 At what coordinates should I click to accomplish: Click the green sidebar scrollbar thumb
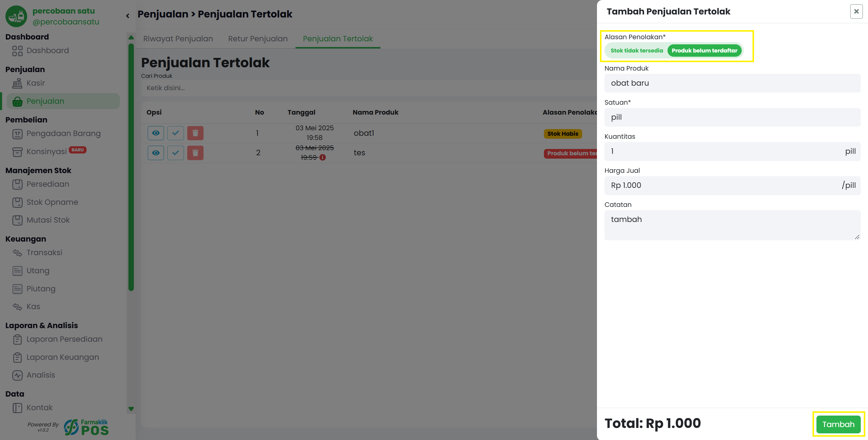click(131, 167)
